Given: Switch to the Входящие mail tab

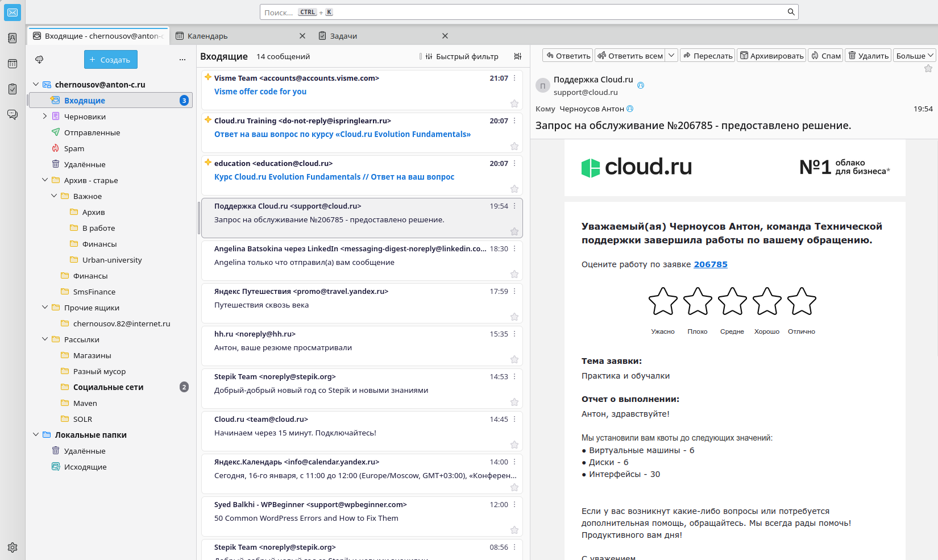Looking at the screenshot, I should click(x=98, y=36).
